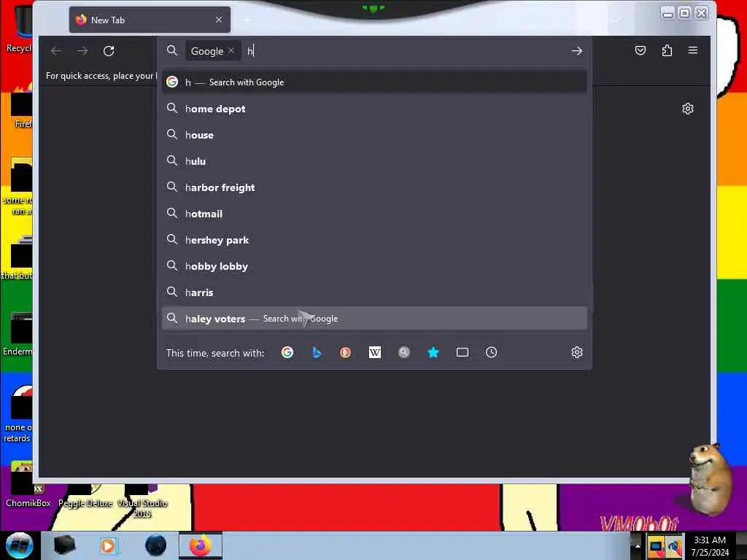Select the gray magnifier search engine icon
The height and width of the screenshot is (560, 747).
click(x=404, y=352)
